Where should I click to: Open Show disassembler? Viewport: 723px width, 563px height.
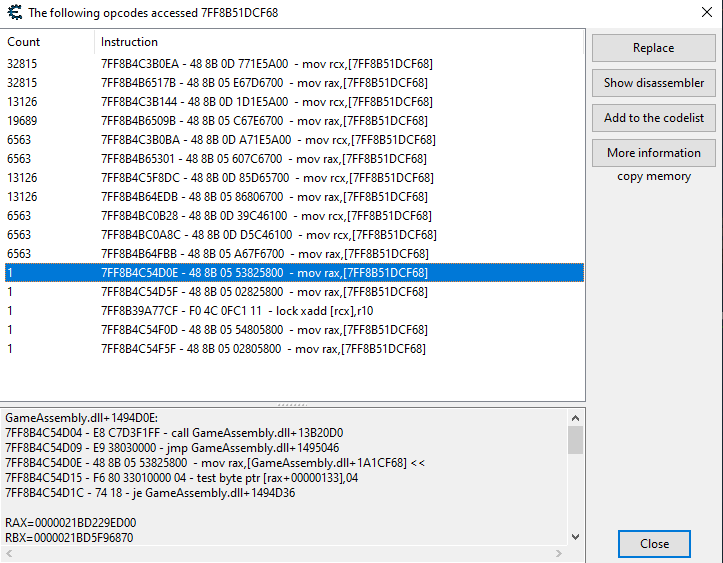(653, 83)
